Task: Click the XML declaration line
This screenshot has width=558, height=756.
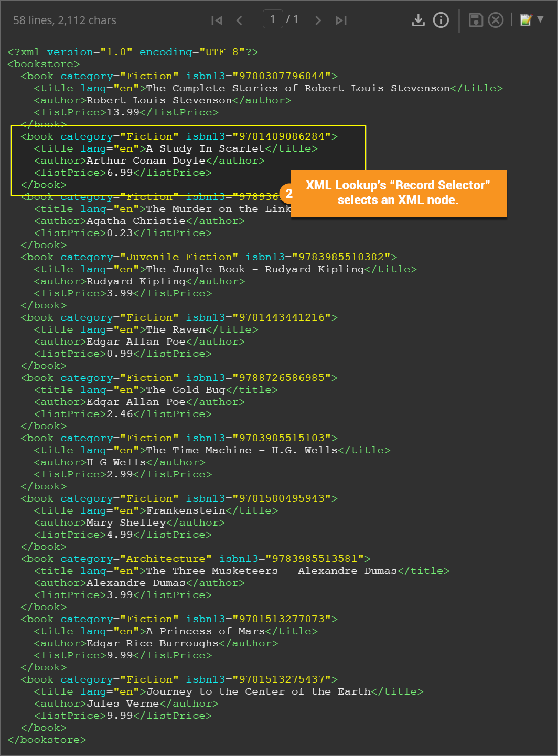Action: tap(133, 52)
